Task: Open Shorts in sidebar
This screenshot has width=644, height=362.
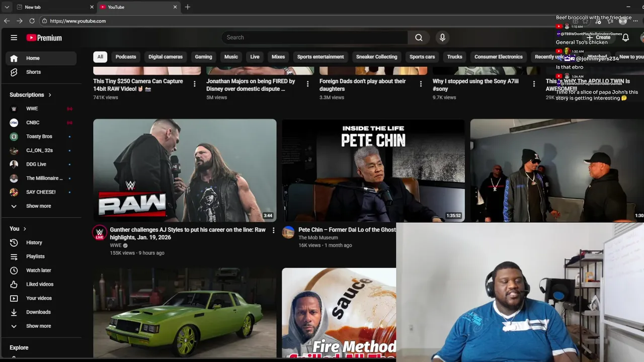Action: (x=41, y=72)
